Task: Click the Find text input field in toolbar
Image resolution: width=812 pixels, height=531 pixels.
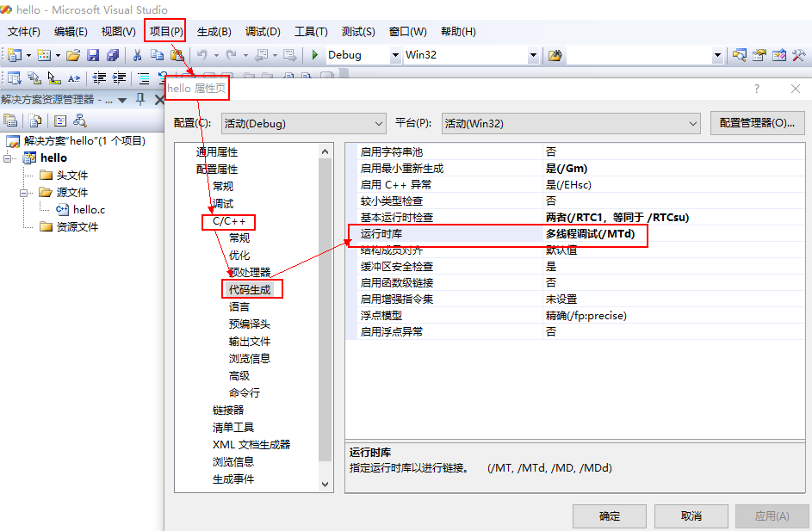Action: (640, 55)
